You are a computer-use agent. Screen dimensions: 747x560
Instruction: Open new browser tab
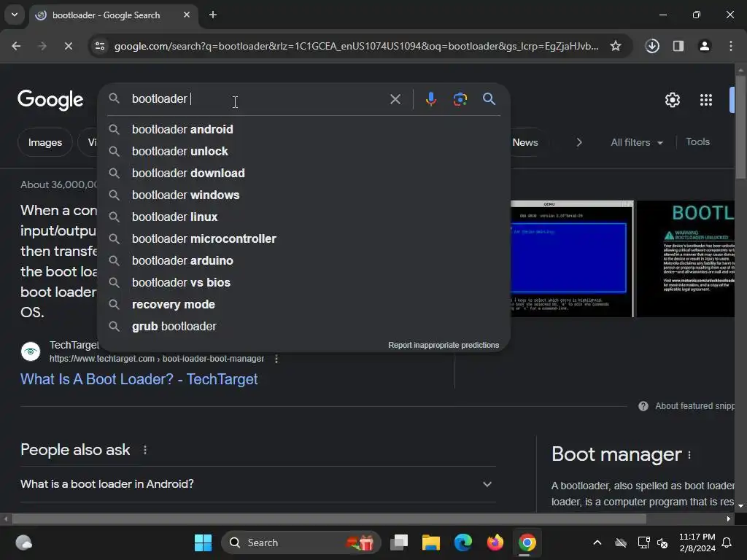coord(213,15)
